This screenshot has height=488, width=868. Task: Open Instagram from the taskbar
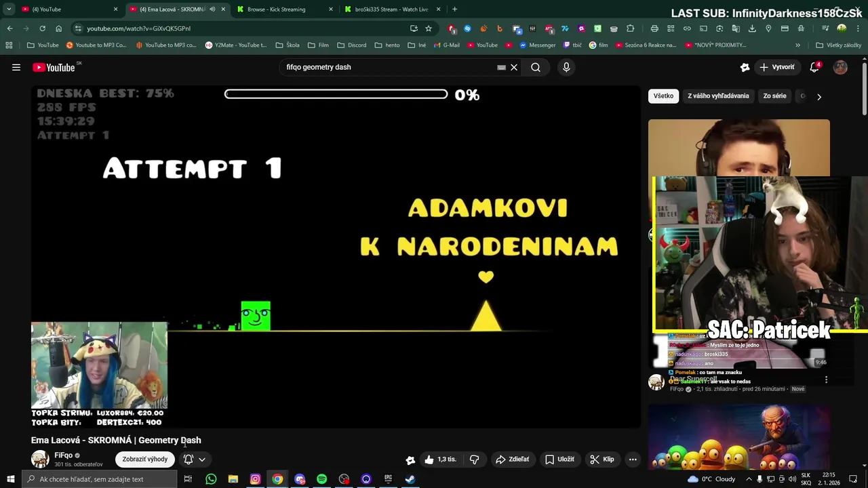(x=255, y=479)
